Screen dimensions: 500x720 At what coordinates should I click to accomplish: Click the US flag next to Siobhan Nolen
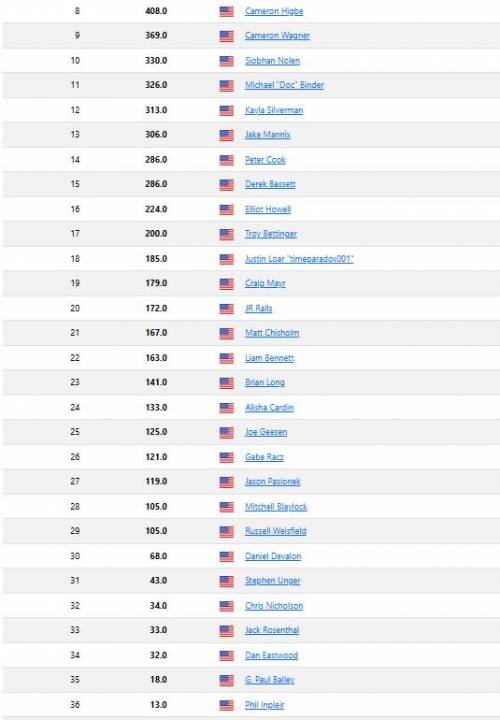tap(226, 61)
